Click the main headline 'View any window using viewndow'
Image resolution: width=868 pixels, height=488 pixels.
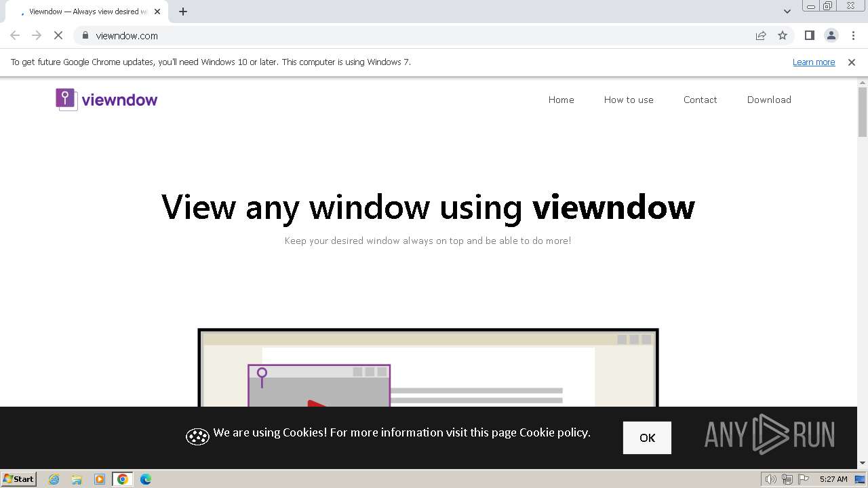click(x=428, y=207)
